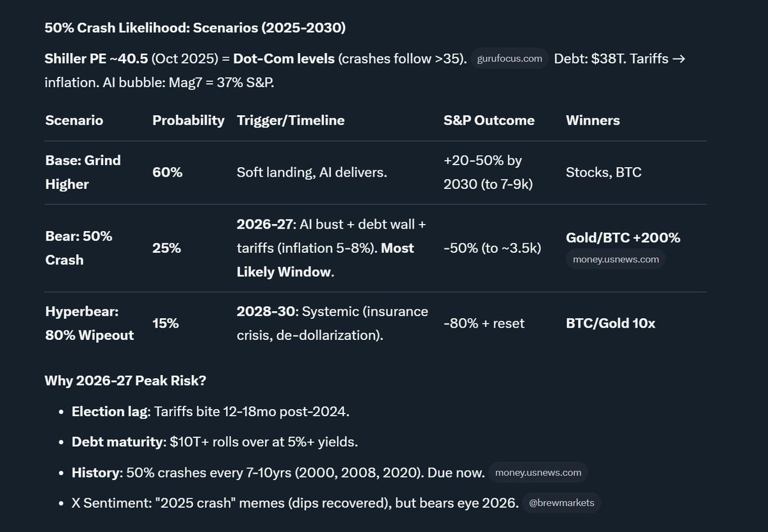Select the Trigger/Timeline column header

tap(291, 120)
